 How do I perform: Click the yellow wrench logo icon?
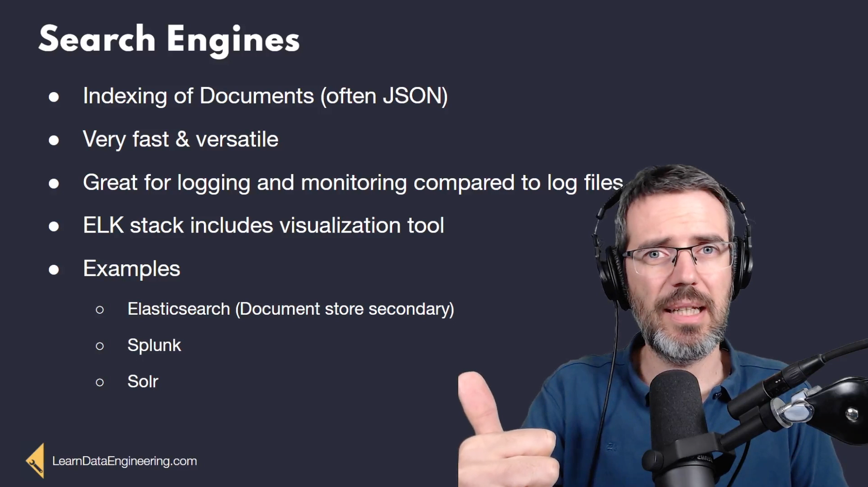35,461
